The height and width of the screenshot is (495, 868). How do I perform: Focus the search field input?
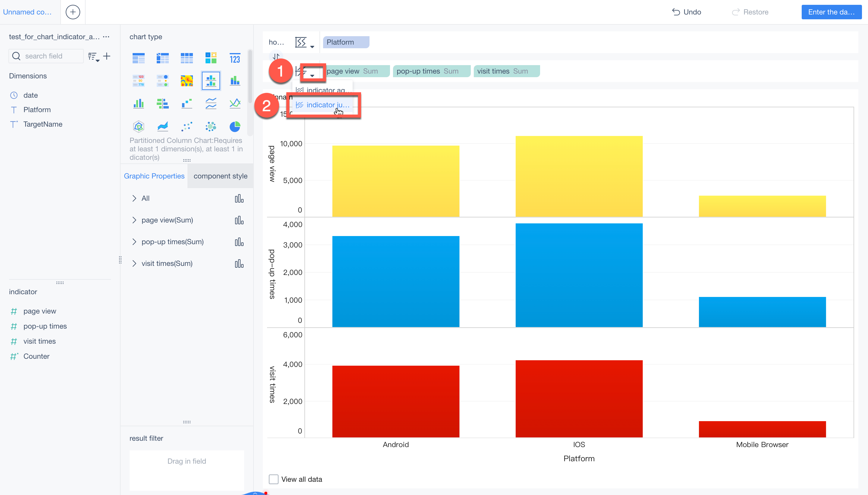tap(46, 56)
